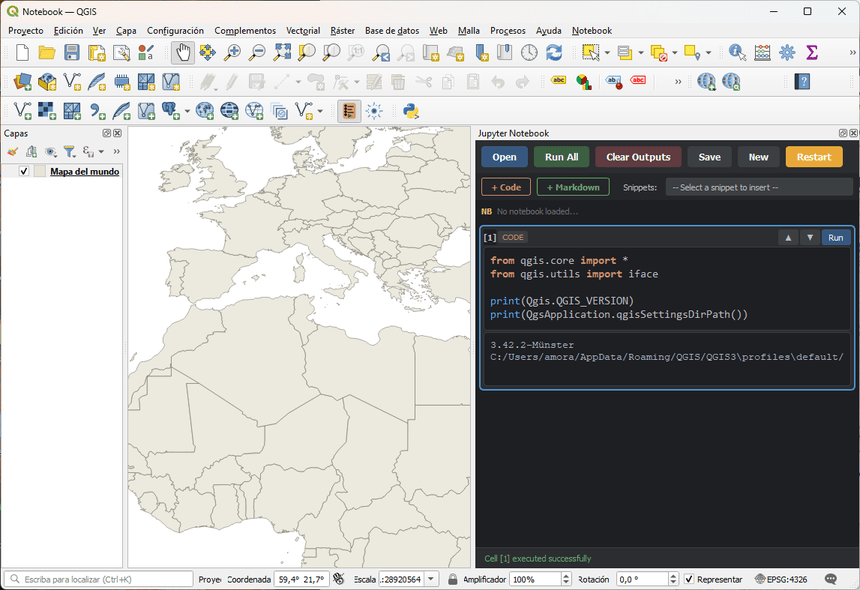
Task: Open the Layout Manager icon
Action: [121, 53]
